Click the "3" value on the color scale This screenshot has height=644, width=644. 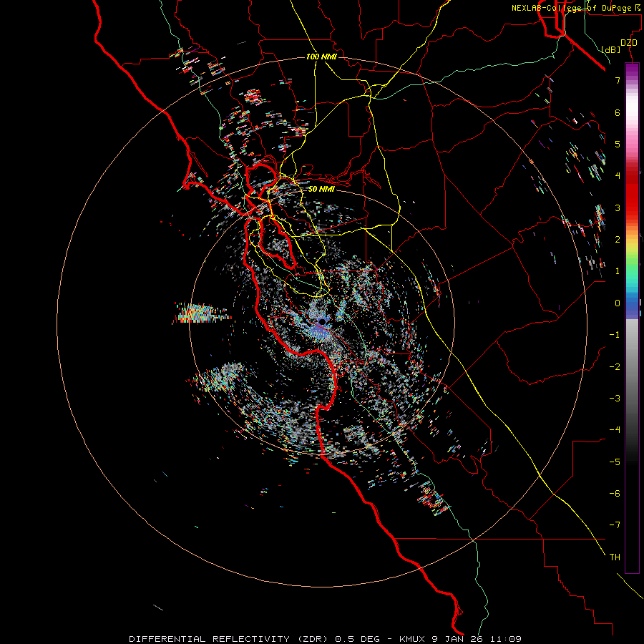coord(618,208)
